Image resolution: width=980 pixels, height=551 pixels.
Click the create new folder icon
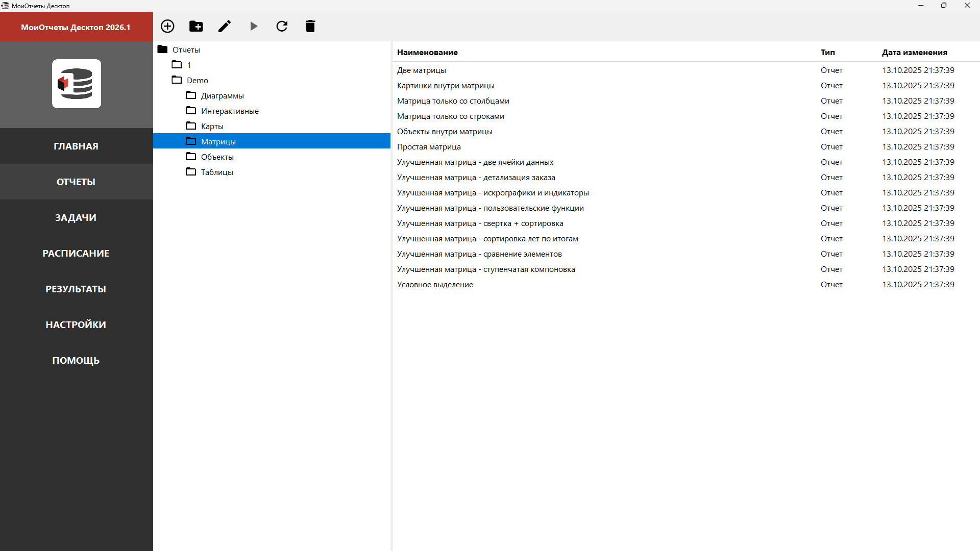196,26
